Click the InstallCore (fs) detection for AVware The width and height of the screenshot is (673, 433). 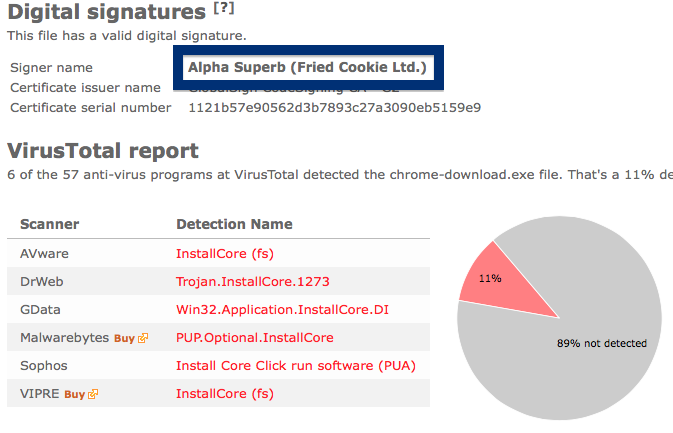(225, 254)
